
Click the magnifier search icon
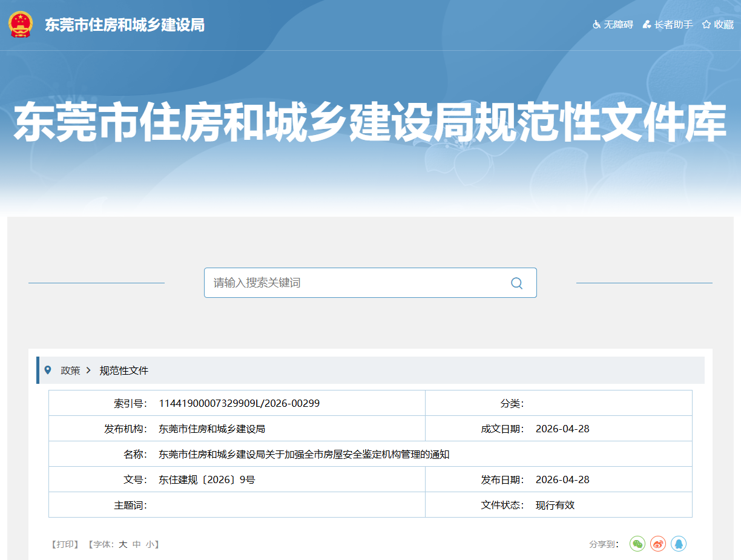click(516, 283)
